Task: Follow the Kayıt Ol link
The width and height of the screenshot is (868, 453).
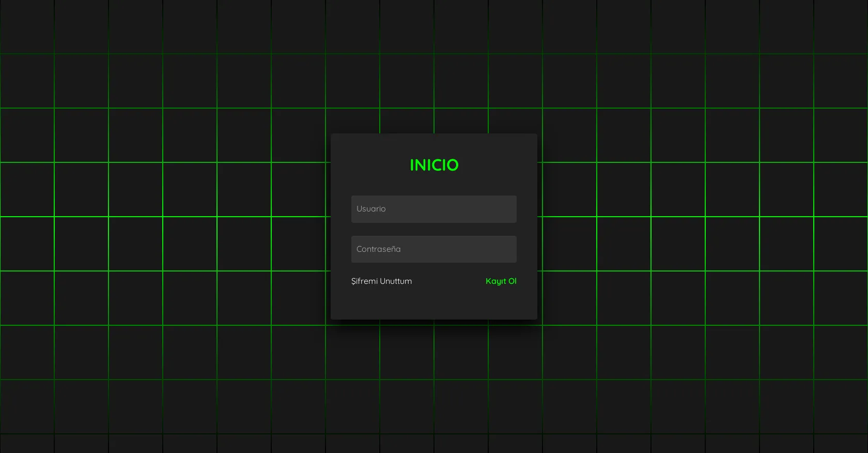Action: click(501, 281)
